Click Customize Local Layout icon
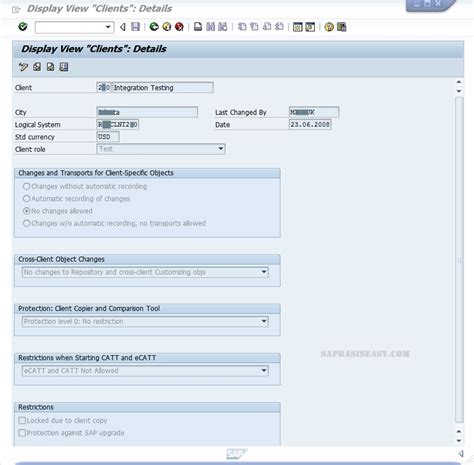 [x=342, y=27]
